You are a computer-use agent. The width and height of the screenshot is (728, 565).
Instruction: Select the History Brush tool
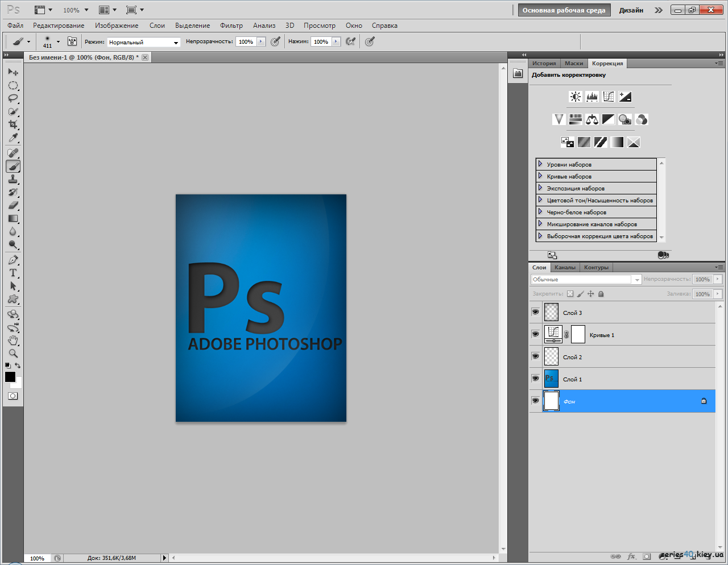point(13,192)
